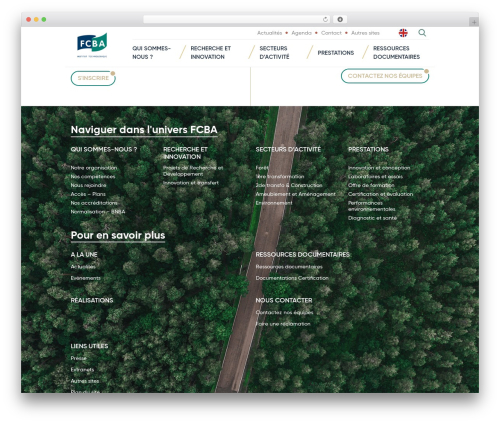Screen dimensions: 500x423
Task: Open footer link Presse
Action: click(x=78, y=358)
